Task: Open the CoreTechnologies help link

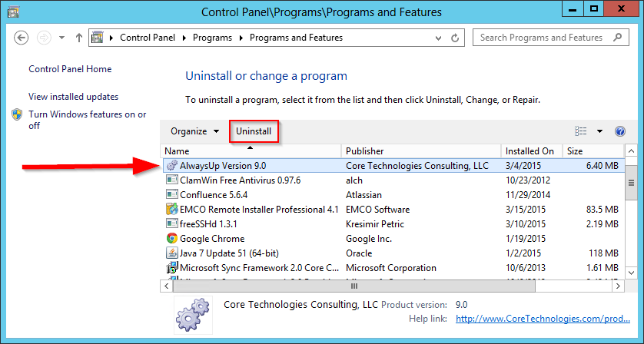Action: tap(543, 319)
